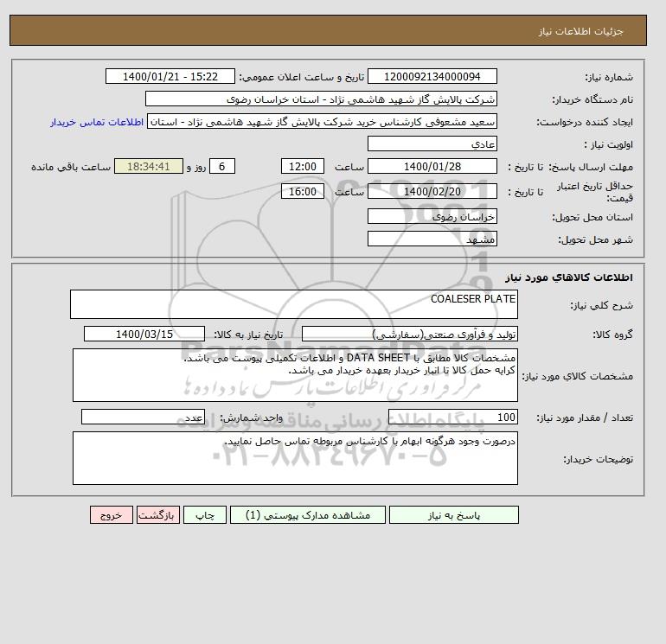Click the deadline time field 12:00
Image resolution: width=666 pixels, height=644 pixels.
(x=303, y=167)
